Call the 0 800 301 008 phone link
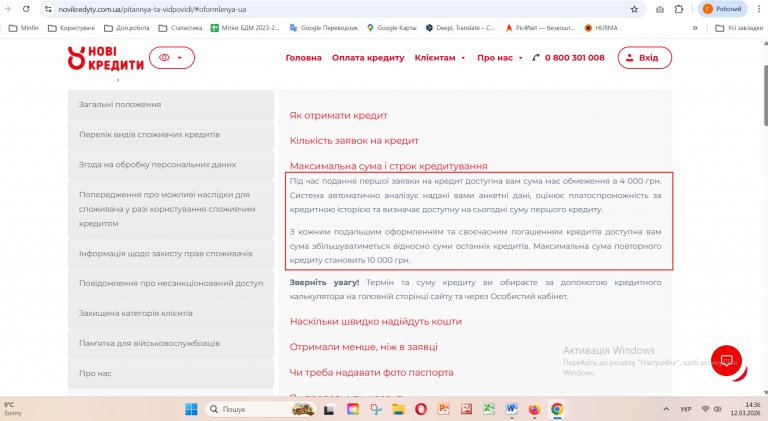The height and width of the screenshot is (421, 768). pos(569,58)
